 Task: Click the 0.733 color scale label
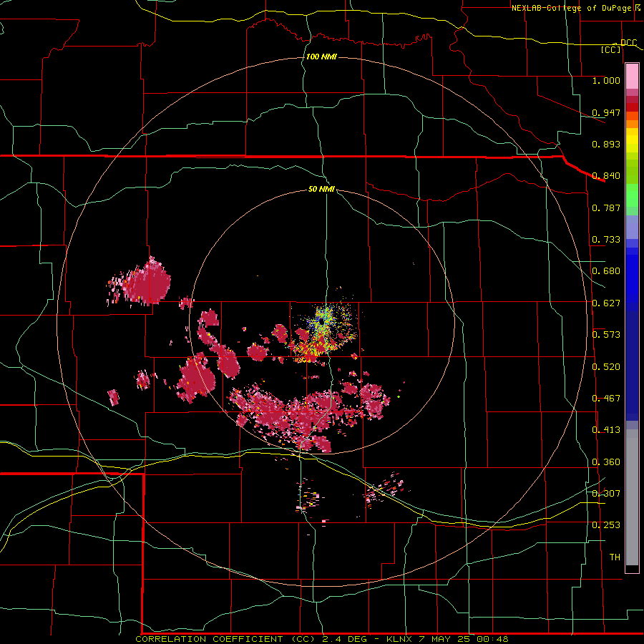pyautogui.click(x=606, y=240)
